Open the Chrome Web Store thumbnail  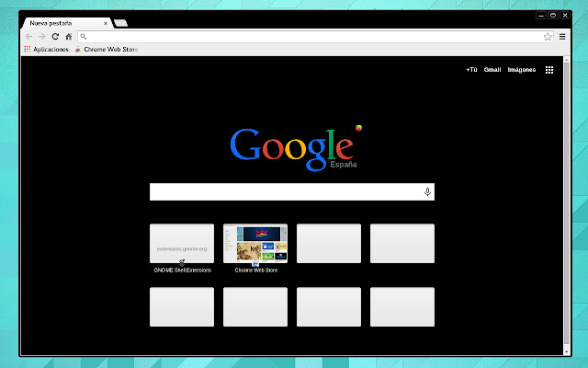pos(255,243)
